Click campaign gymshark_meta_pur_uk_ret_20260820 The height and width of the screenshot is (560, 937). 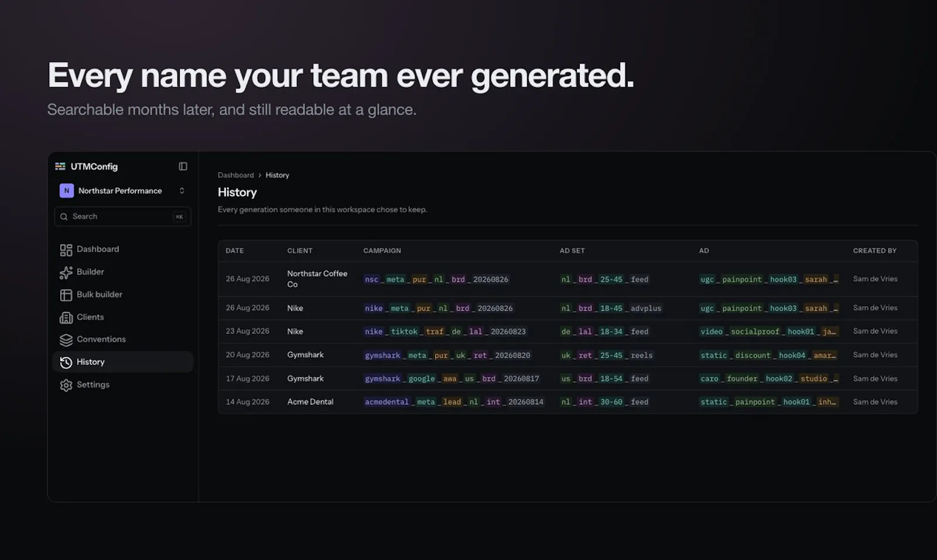[x=447, y=355]
